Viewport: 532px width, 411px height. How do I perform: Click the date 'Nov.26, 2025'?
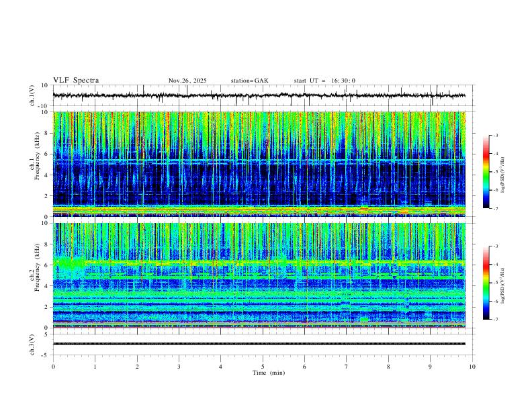[187, 81]
